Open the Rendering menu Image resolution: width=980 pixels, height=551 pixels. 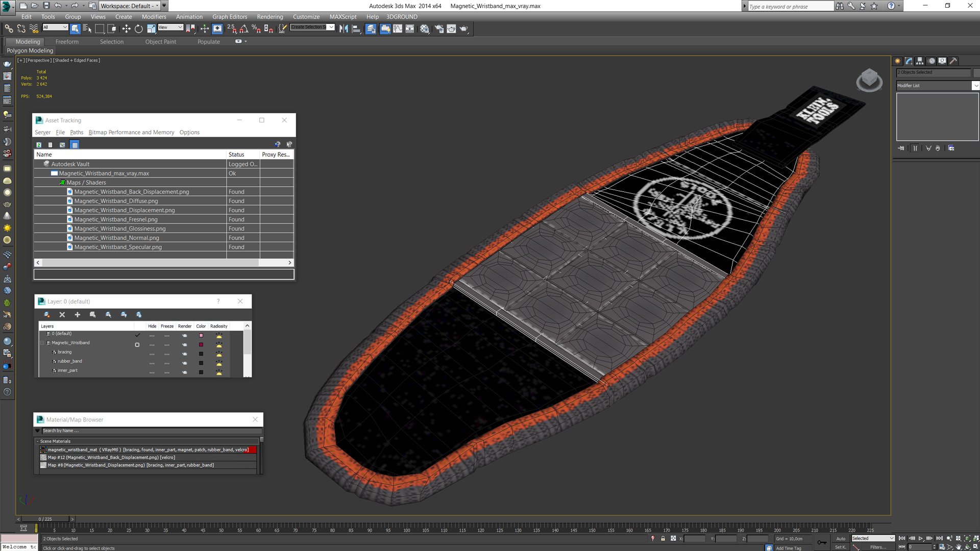coord(269,17)
